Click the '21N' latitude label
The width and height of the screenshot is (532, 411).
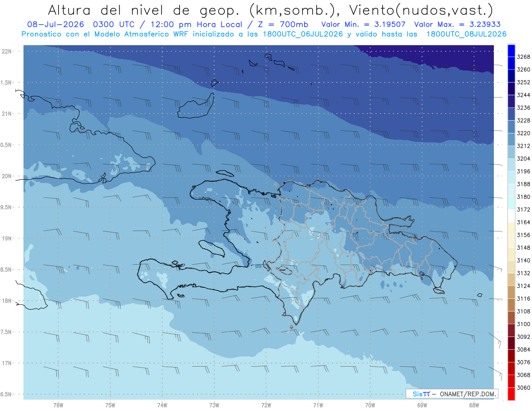[x=7, y=114]
